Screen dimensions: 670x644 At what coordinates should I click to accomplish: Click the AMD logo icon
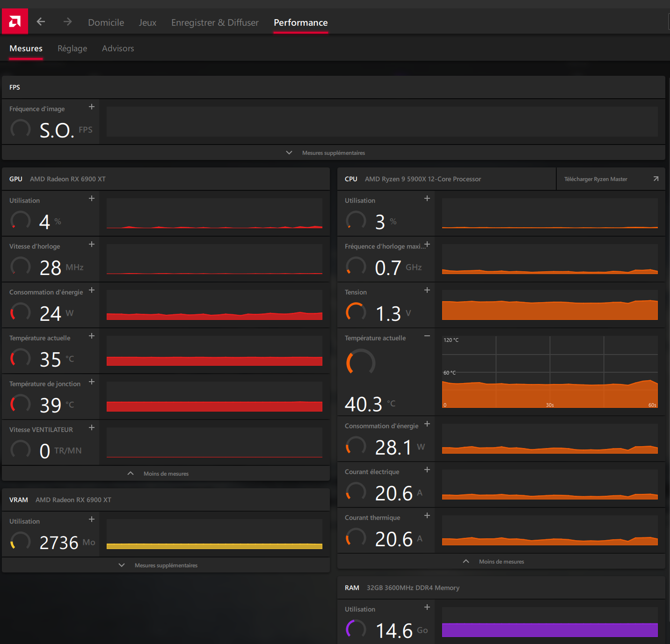pos(15,21)
